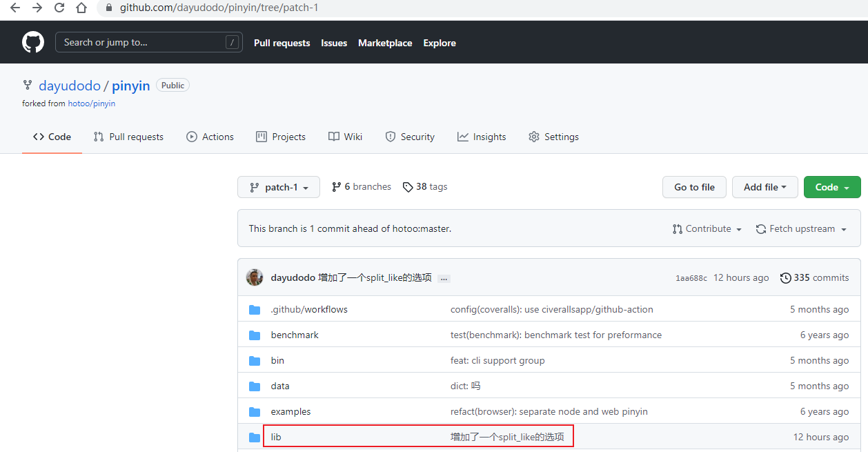Click the GitHub logo icon

[33, 42]
